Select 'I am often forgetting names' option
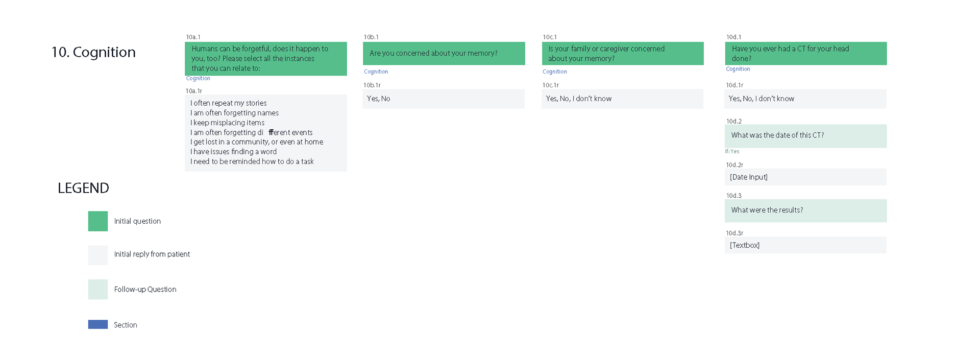 coord(235,113)
